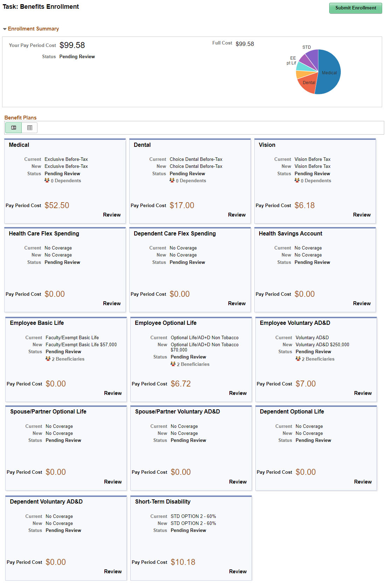Switch to card view of benefit plans

click(13, 128)
